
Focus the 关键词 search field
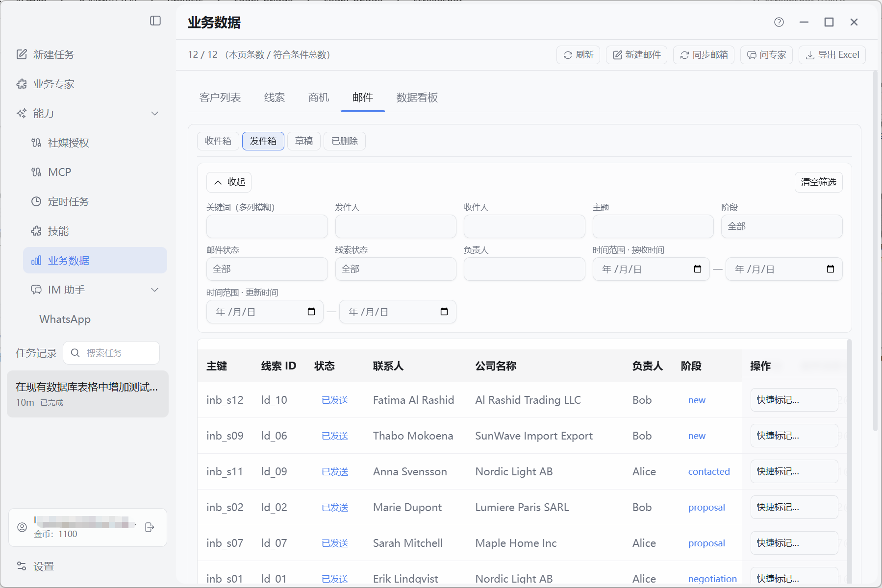(267, 226)
